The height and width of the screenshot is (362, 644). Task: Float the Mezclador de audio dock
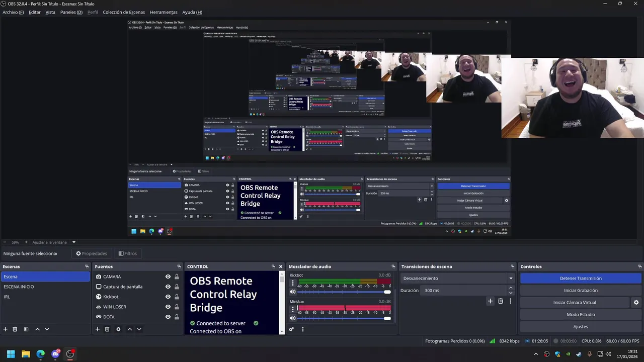393,266
